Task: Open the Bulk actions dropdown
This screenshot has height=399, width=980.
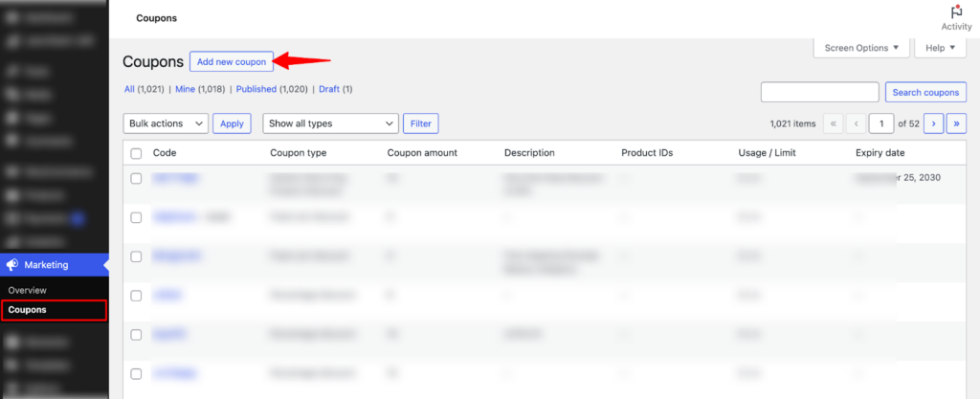Action: pyautogui.click(x=166, y=123)
